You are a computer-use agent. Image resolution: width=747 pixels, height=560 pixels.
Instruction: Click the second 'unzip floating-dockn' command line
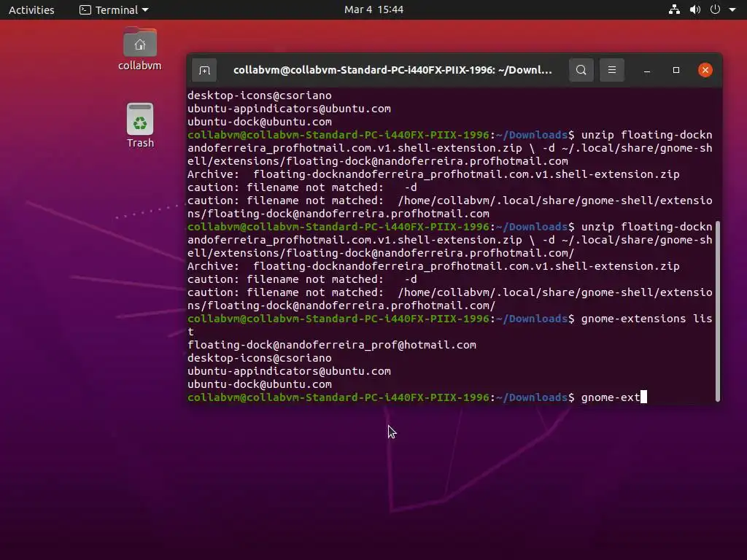tap(449, 227)
